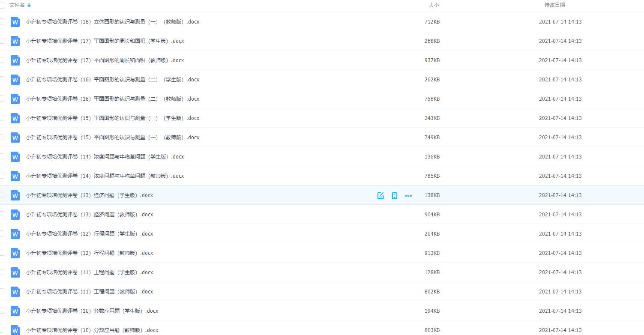Image resolution: width=644 pixels, height=335 pixels.
Task: Click Word icon of (14) 浓度问题 学生版 file
Action: tap(15, 157)
